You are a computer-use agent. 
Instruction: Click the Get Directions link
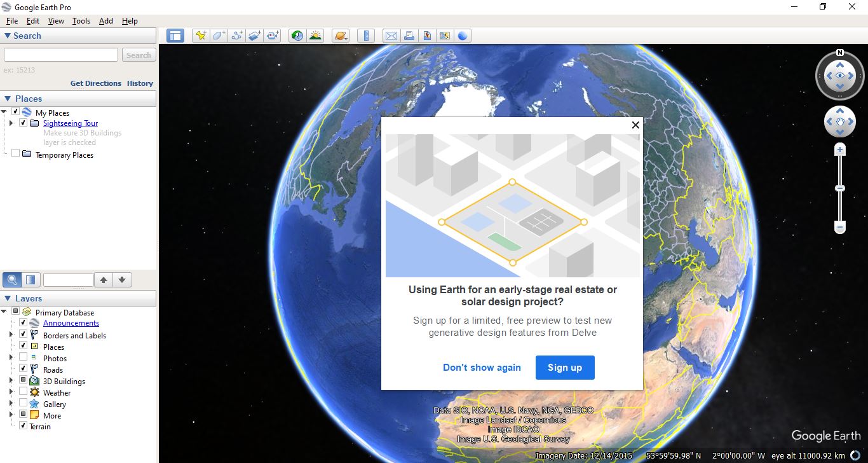(96, 83)
